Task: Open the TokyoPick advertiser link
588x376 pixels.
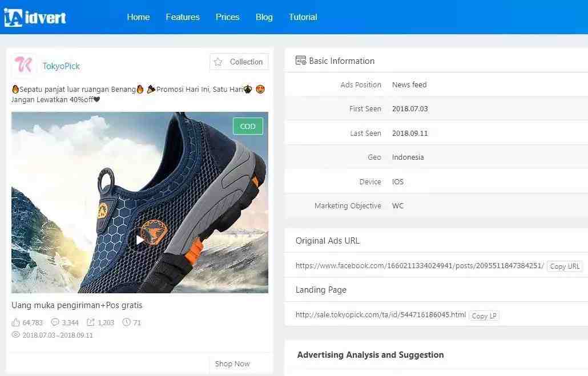Action: coord(61,66)
